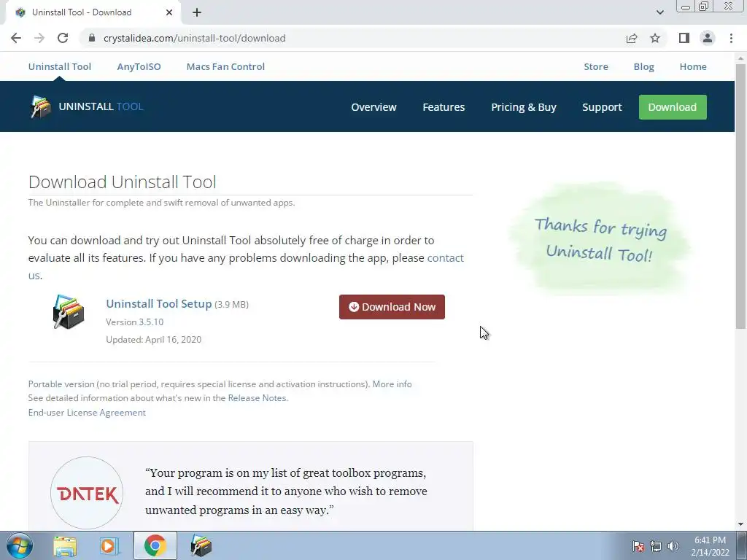Switch to Chrome in the taskbar

tap(155, 545)
